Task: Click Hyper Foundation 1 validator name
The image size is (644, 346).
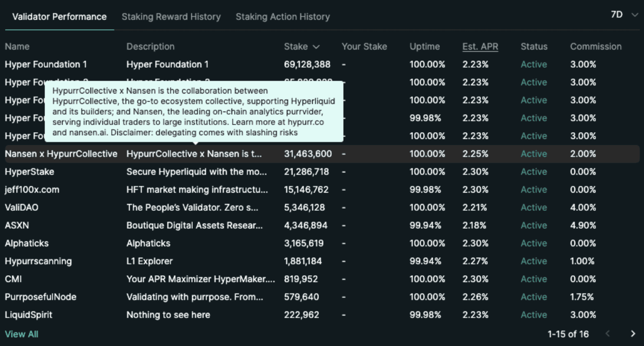Action: [45, 65]
